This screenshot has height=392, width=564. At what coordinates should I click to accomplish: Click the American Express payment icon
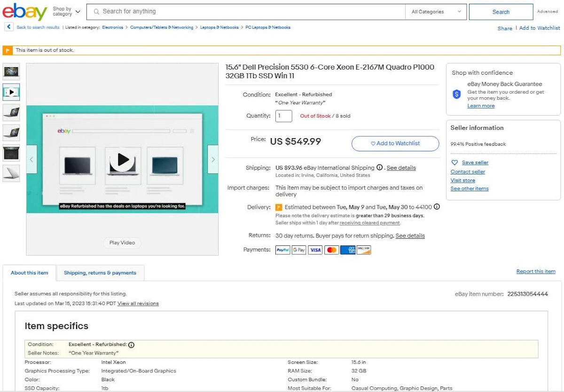point(348,250)
